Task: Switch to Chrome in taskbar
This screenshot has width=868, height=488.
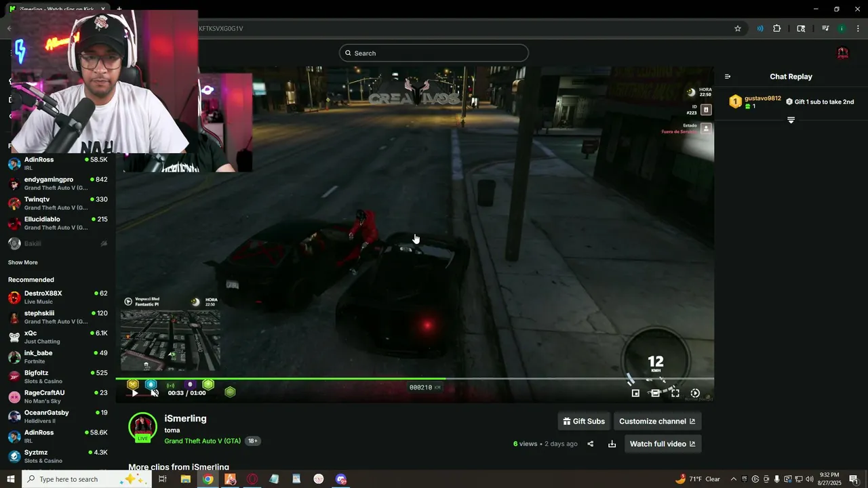Action: tap(208, 479)
